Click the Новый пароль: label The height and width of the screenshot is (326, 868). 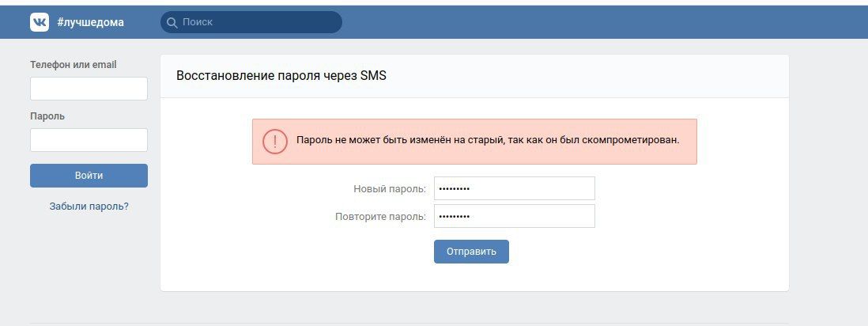tap(390, 189)
